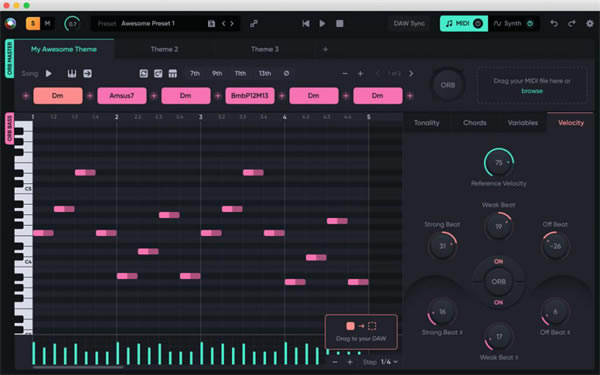Image resolution: width=600 pixels, height=375 pixels.
Task: Adjust the Off Beat knob at -26
Action: pyautogui.click(x=555, y=246)
